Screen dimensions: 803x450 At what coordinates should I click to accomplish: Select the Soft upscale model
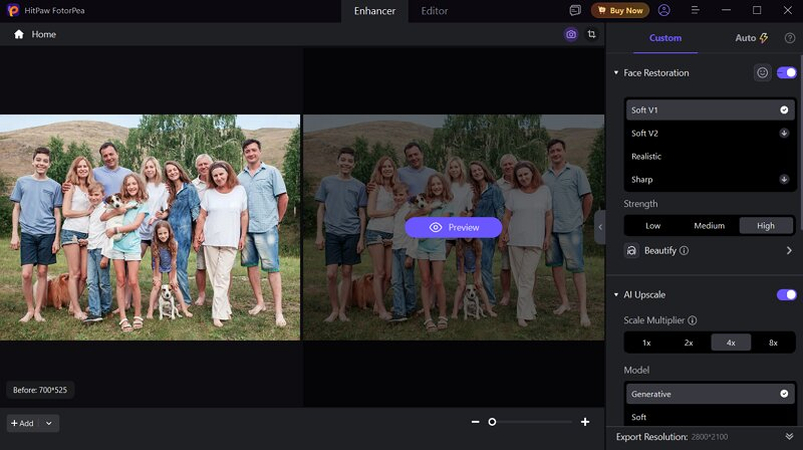click(x=710, y=417)
